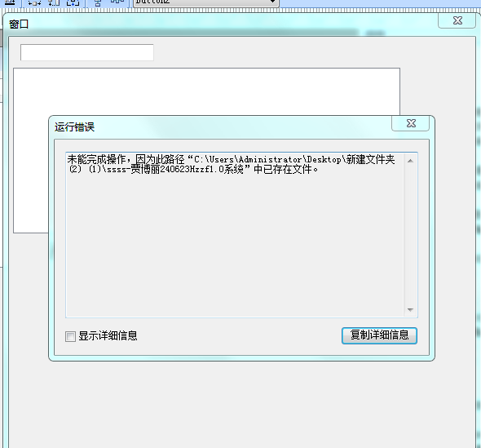Enable the 显示详细信息 checkbox
481x448 pixels.
70,336
